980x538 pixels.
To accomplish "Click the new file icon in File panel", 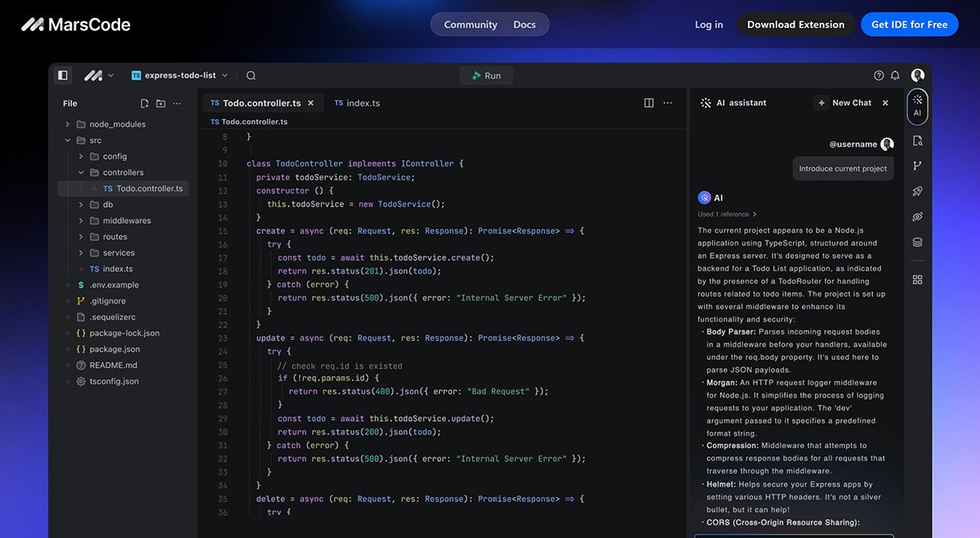I will [x=145, y=104].
